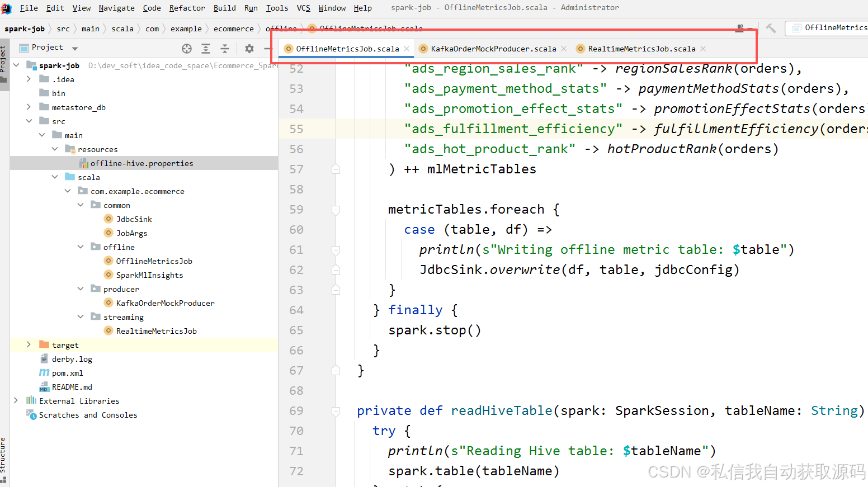Close the KafkaOrderMockProducer.scala tab
Screen dimensions: 868x487
[564, 49]
